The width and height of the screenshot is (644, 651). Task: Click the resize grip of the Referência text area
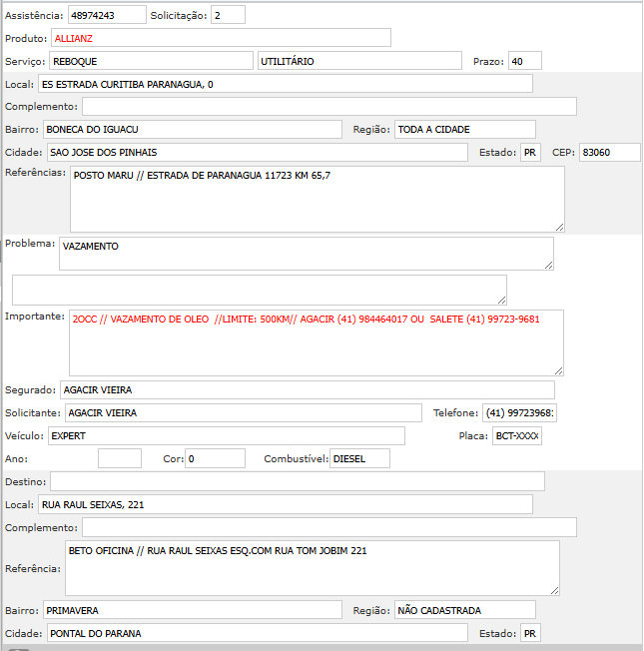(x=554, y=590)
